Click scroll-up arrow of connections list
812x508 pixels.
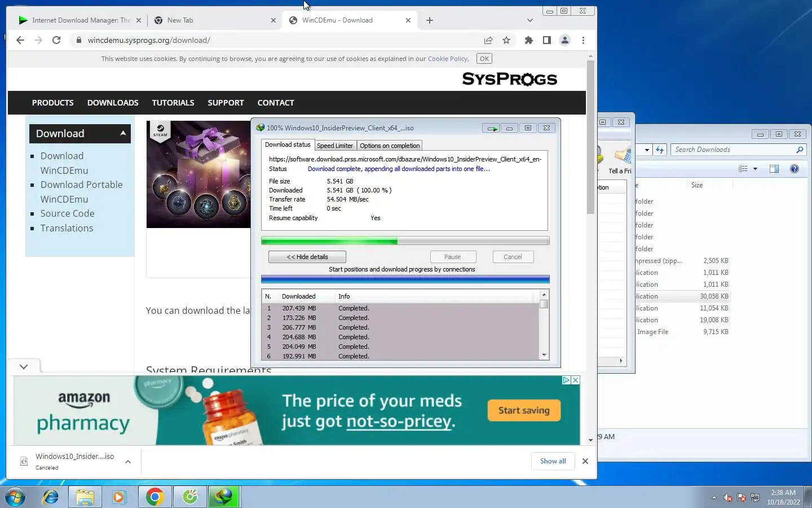[x=544, y=295]
